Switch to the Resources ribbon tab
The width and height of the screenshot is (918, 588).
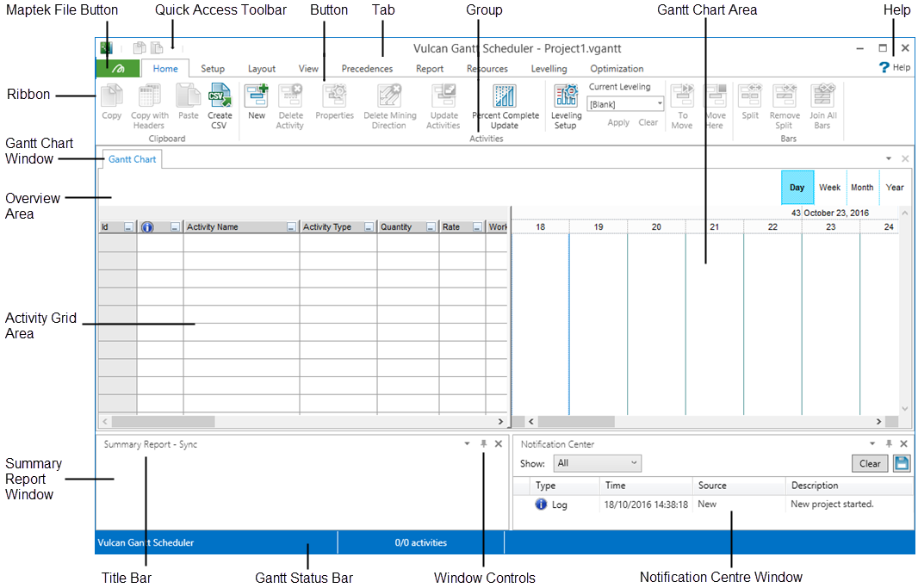487,69
